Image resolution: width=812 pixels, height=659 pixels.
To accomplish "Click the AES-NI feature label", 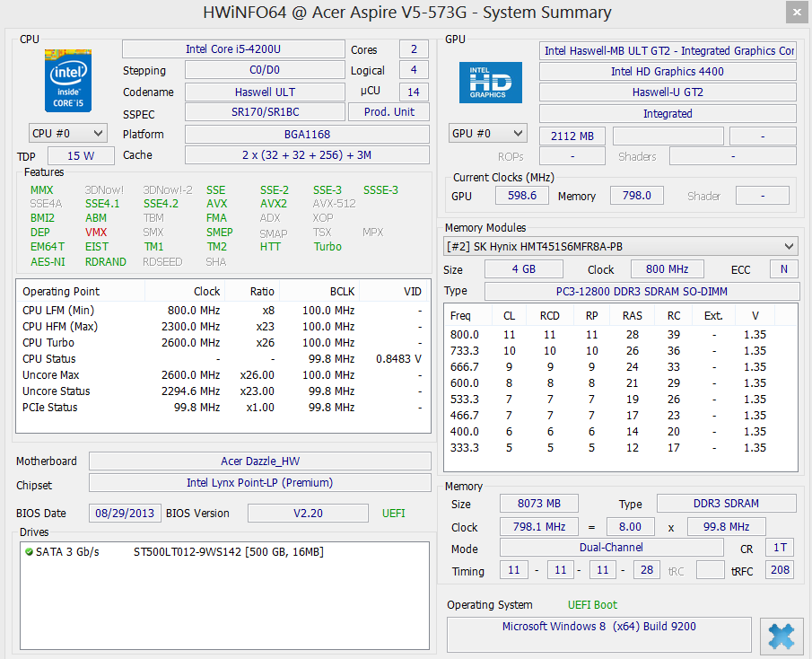I will pos(48,261).
